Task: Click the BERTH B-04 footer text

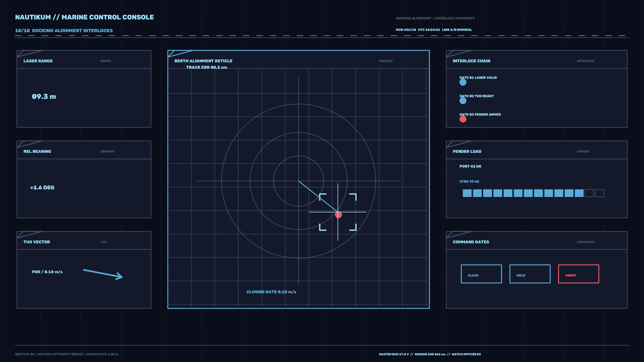Action: (25, 354)
